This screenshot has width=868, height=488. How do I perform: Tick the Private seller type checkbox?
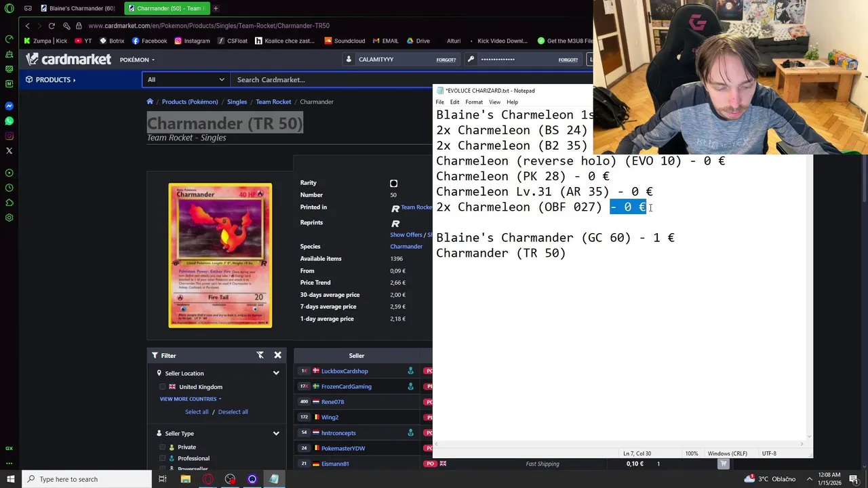[x=163, y=447]
